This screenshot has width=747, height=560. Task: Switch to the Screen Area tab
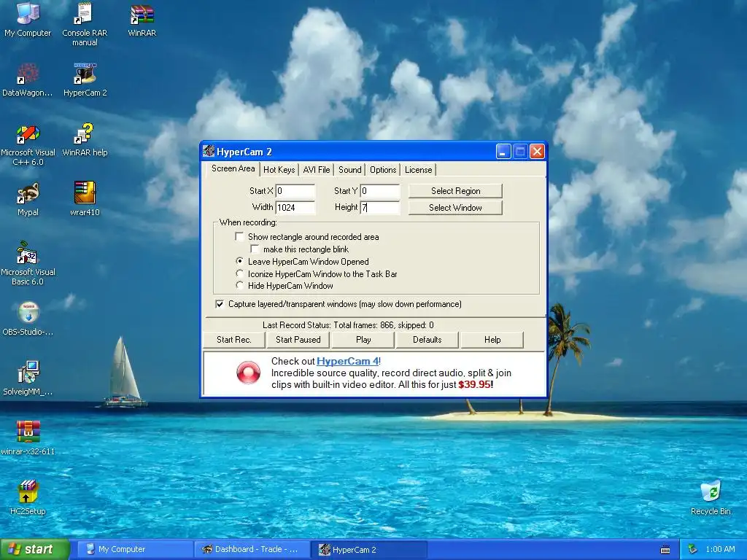click(x=233, y=168)
